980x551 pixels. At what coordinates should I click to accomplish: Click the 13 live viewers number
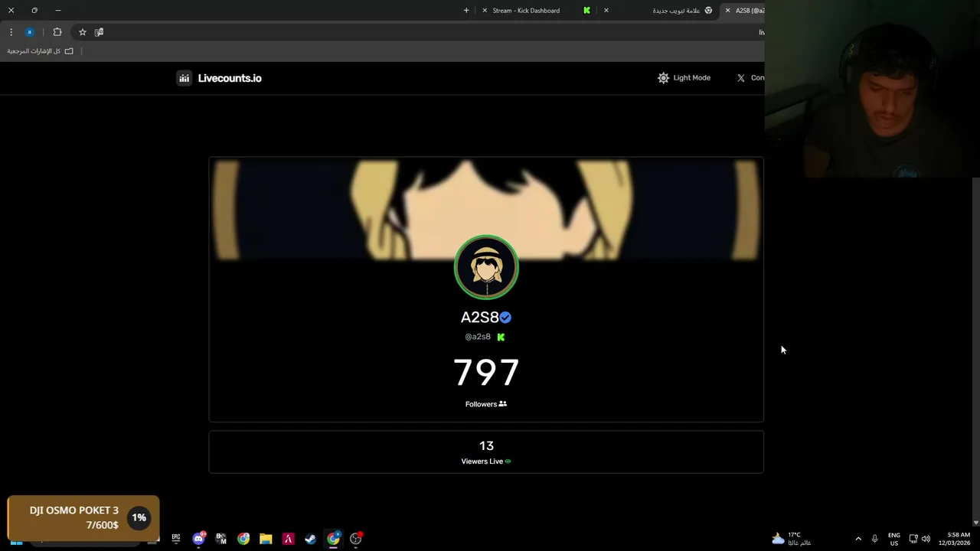click(486, 445)
